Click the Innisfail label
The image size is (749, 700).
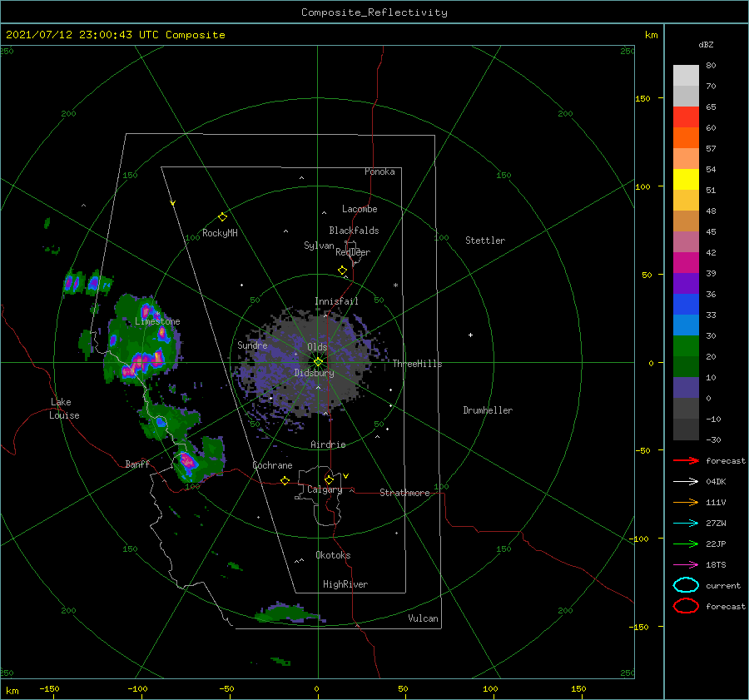point(336,301)
